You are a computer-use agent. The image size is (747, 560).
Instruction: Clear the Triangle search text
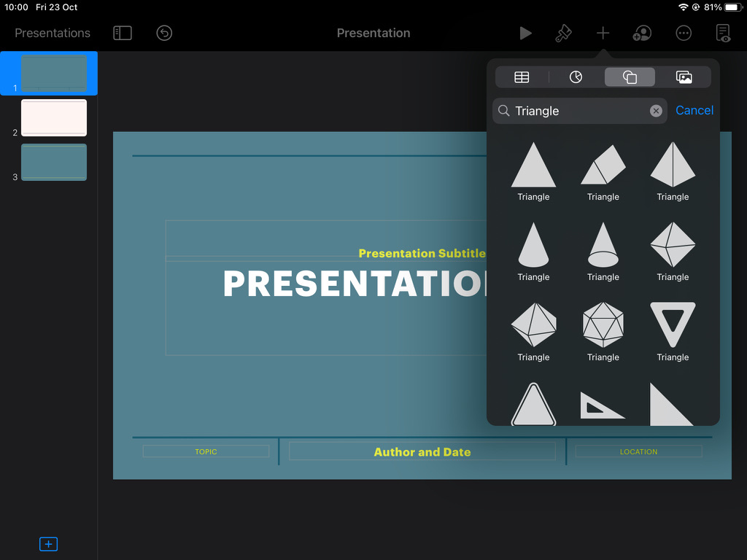[655, 110]
